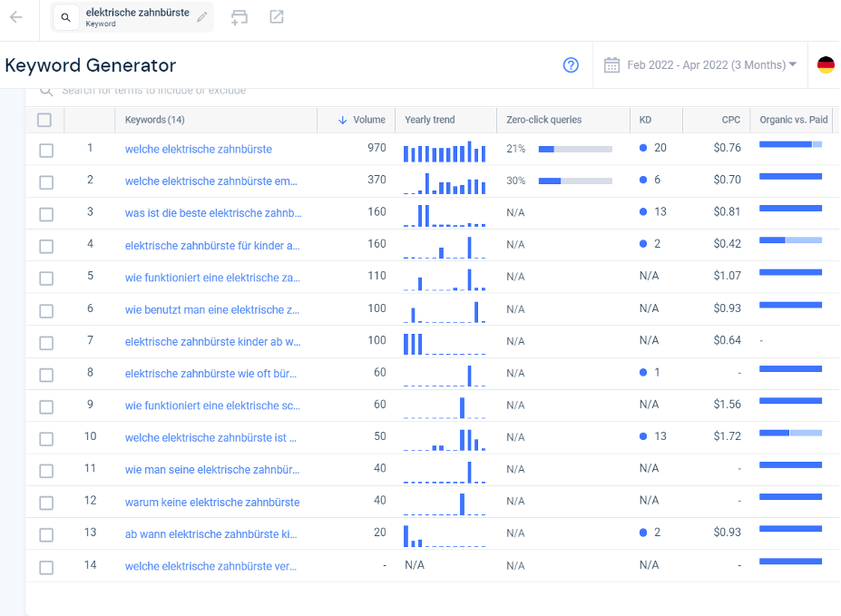Sort by Zero-click queries column header
This screenshot has width=841, height=616.
coord(543,120)
